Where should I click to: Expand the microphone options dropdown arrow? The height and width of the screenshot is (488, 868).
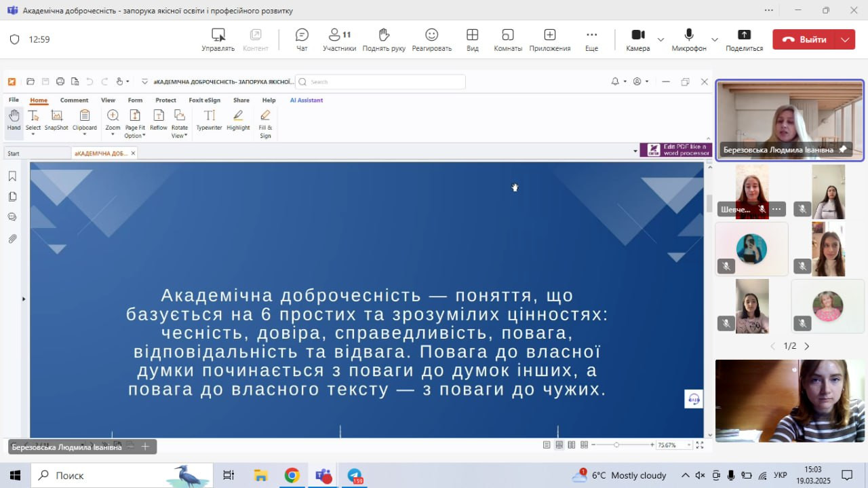pos(714,39)
